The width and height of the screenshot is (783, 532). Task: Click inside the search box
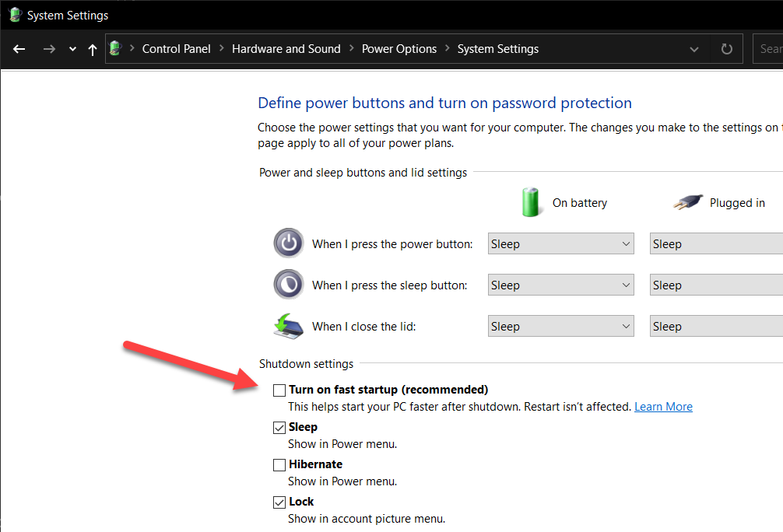pyautogui.click(x=771, y=48)
